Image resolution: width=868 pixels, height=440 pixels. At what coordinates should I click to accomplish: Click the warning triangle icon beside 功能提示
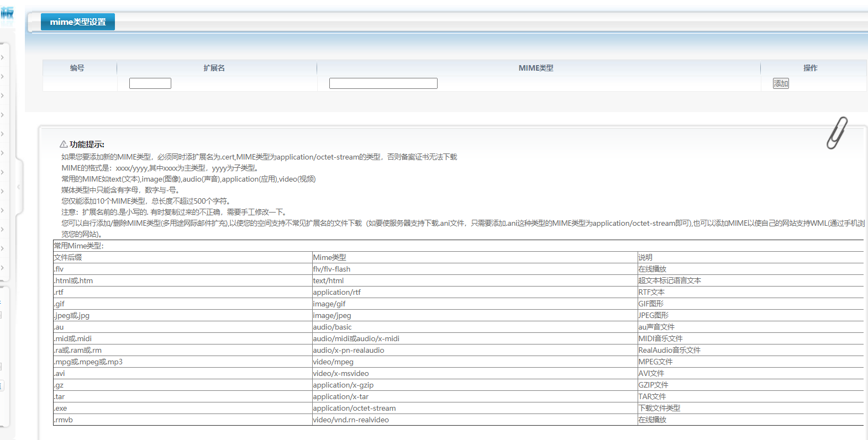pos(64,144)
